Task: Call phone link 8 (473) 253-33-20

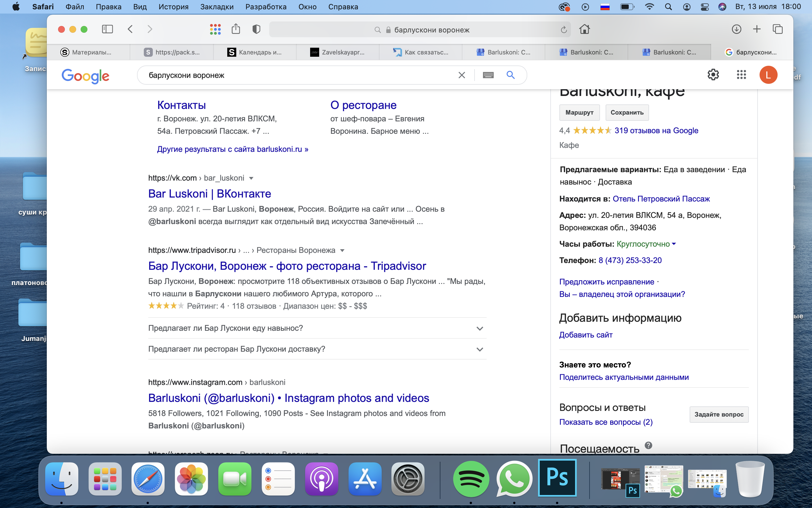Action: (630, 260)
